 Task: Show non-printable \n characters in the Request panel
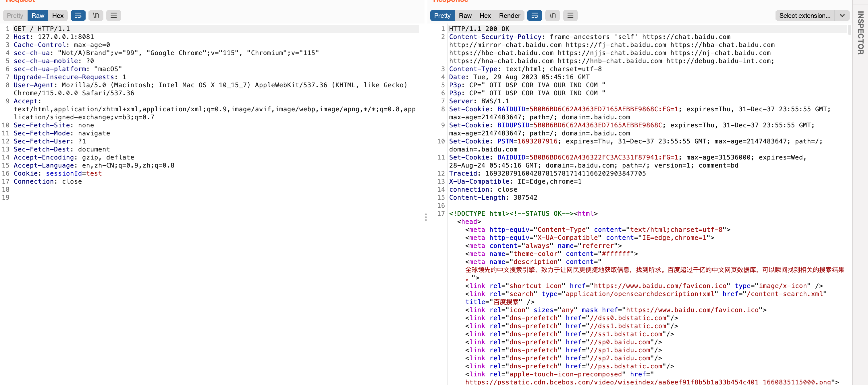pos(96,15)
